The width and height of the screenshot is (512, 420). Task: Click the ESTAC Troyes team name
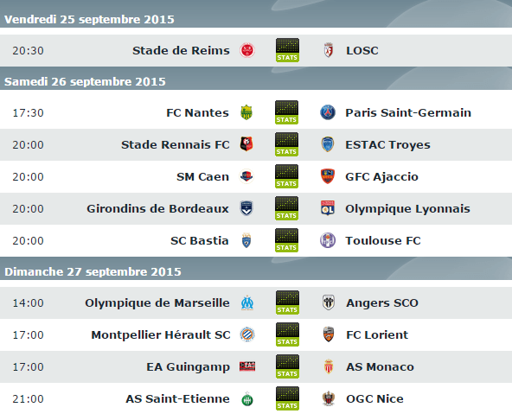pos(388,145)
